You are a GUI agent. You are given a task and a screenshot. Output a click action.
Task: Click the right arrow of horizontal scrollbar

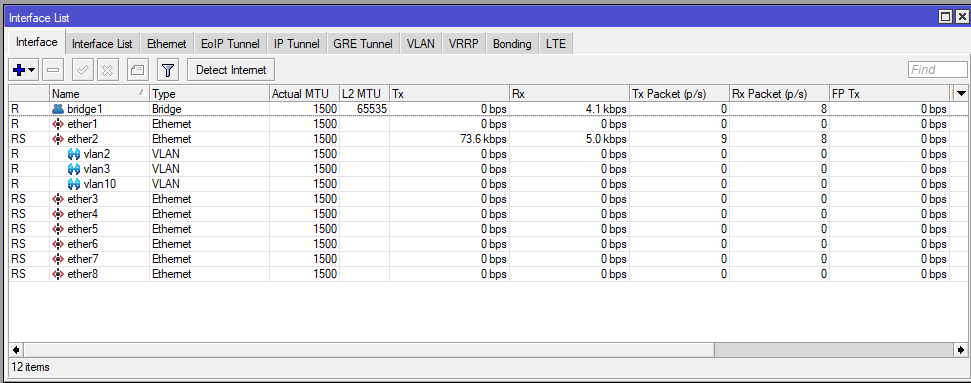point(961,350)
